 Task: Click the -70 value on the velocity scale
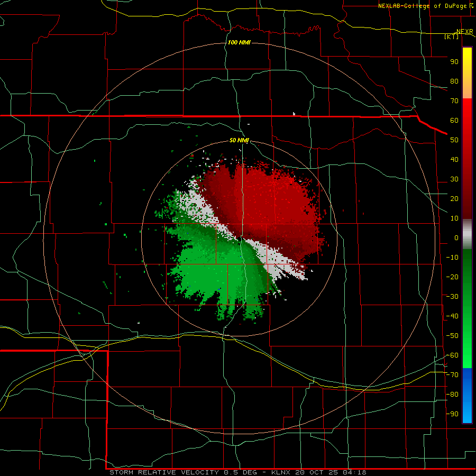tap(452, 375)
